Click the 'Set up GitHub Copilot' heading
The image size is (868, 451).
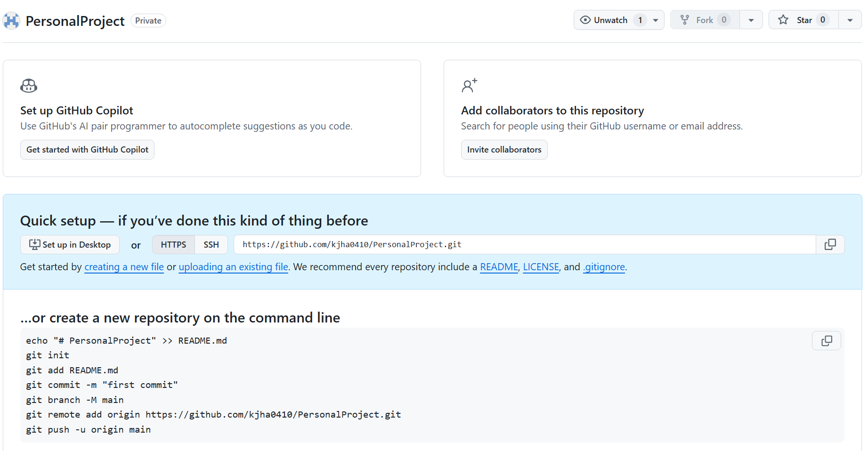click(x=77, y=111)
